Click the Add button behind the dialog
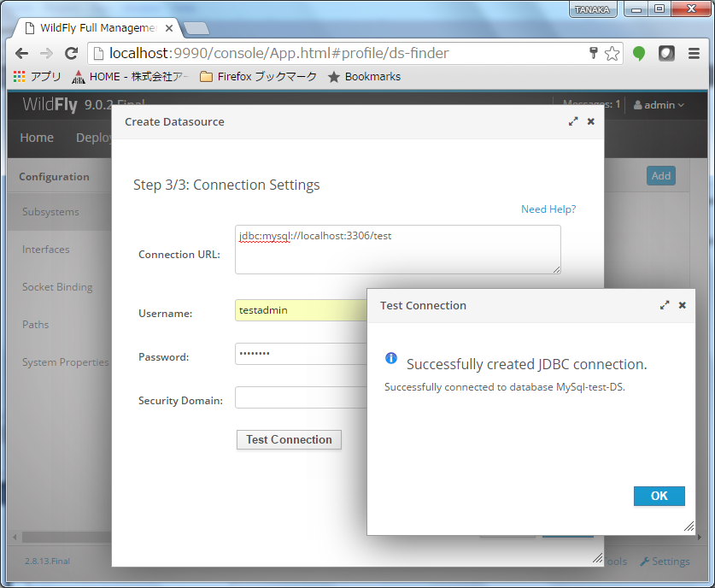Image resolution: width=715 pixels, height=588 pixels. pyautogui.click(x=660, y=175)
